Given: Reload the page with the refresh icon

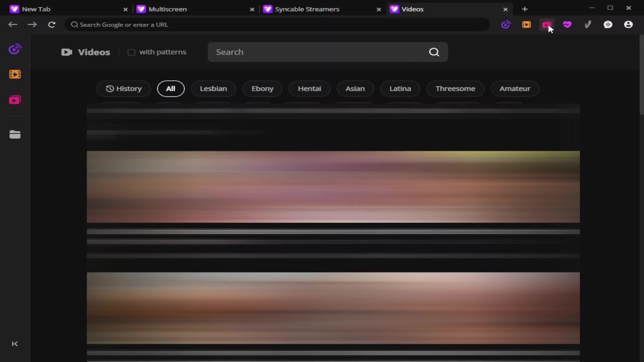Looking at the screenshot, I should point(51,25).
